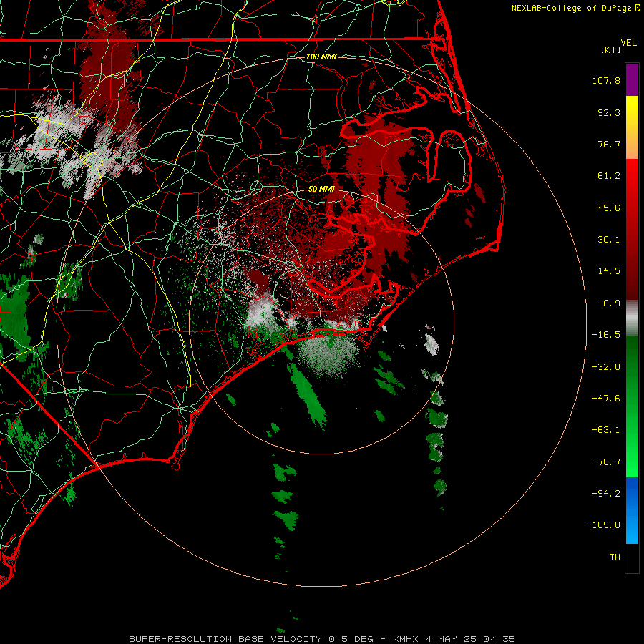Image resolution: width=644 pixels, height=644 pixels.
Task: Click the 30.1 velocity scale value
Action: coord(609,240)
